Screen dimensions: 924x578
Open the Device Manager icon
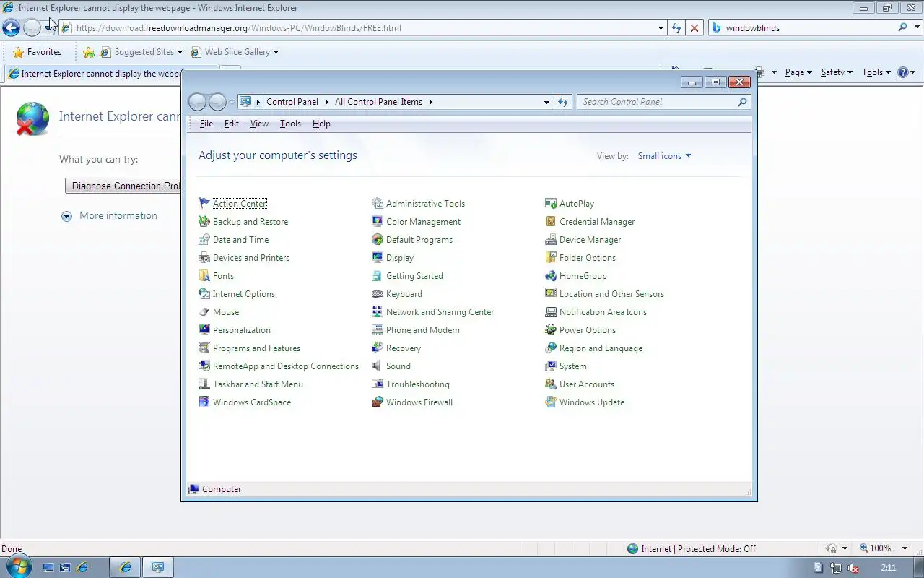point(551,240)
